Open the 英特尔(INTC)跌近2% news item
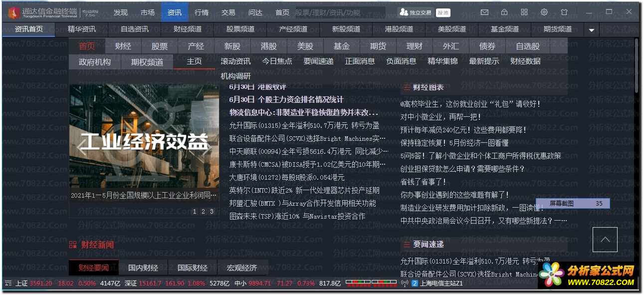The height and width of the screenshot is (295, 644). tap(304, 191)
